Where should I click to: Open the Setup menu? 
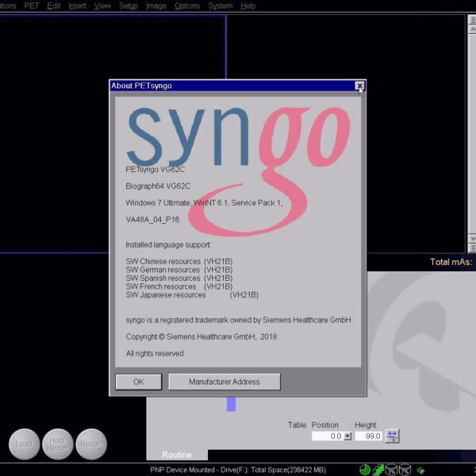129,6
